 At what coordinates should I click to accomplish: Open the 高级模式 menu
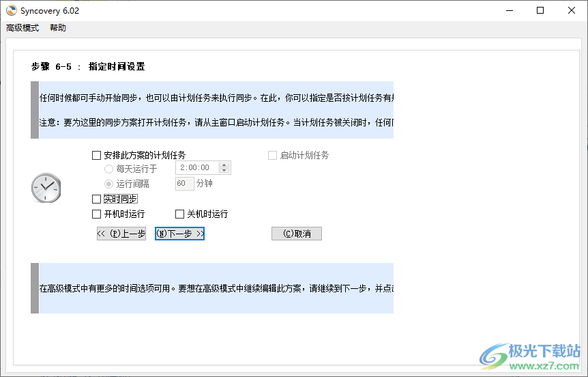pos(23,28)
